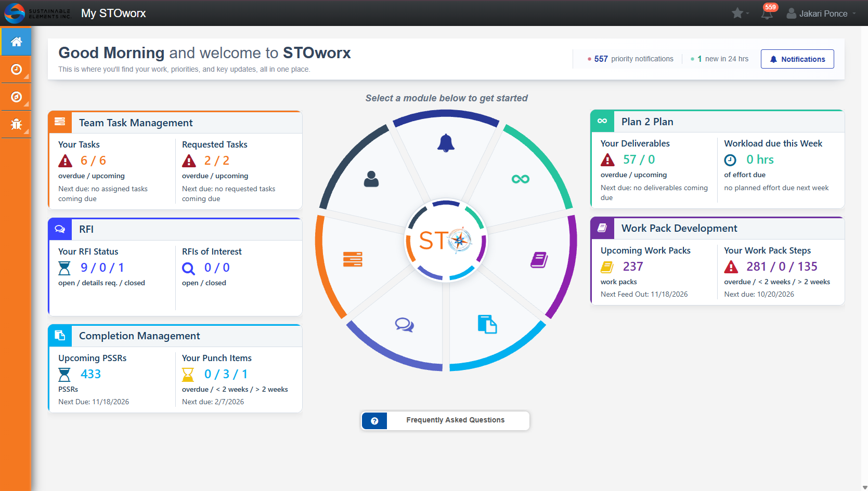Click the STO compass logo in wheel center
This screenshot has height=491, width=868.
click(446, 241)
